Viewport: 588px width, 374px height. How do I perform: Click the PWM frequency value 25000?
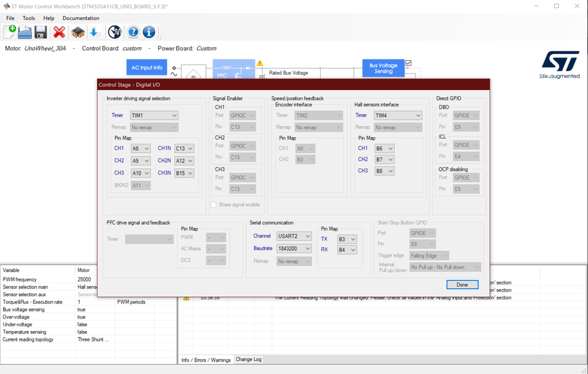(x=84, y=279)
